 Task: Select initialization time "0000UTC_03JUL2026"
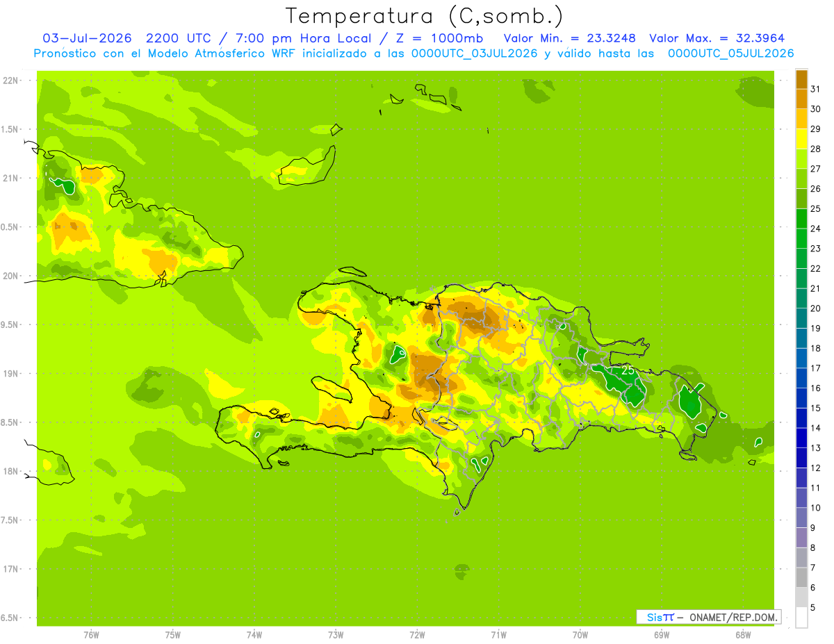coord(475,53)
